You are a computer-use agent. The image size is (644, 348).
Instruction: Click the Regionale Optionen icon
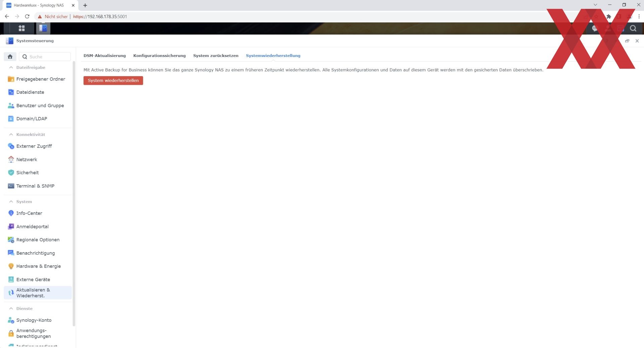11,240
